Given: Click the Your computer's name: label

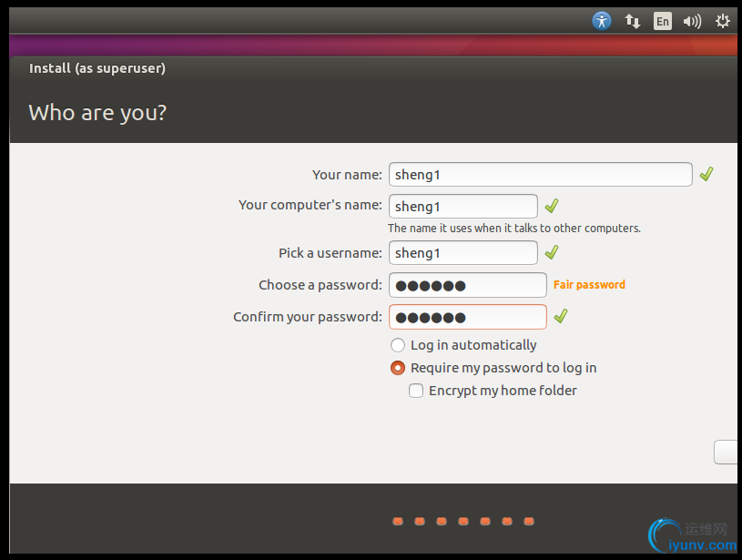Looking at the screenshot, I should [310, 205].
